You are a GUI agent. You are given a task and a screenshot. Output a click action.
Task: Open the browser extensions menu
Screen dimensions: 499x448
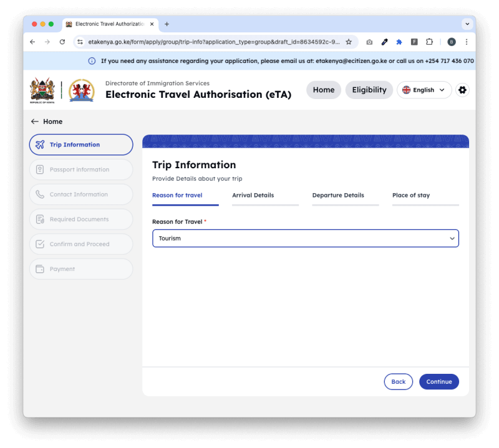(x=429, y=42)
